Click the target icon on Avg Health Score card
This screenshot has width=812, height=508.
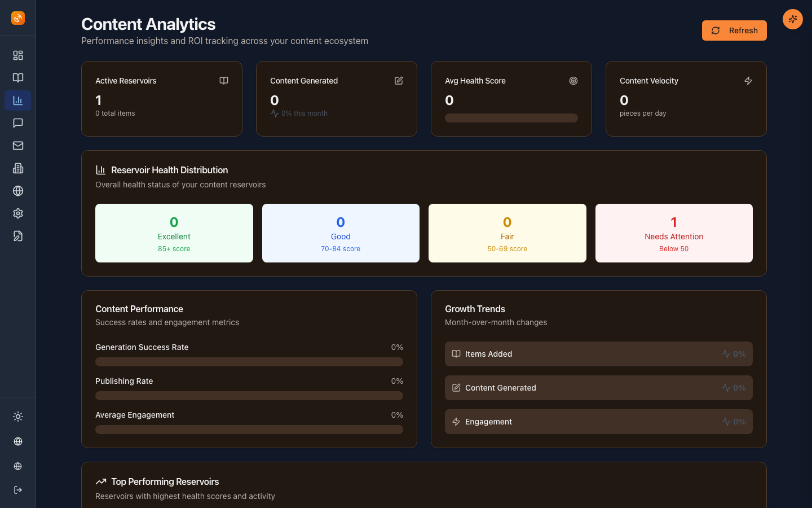click(x=573, y=81)
